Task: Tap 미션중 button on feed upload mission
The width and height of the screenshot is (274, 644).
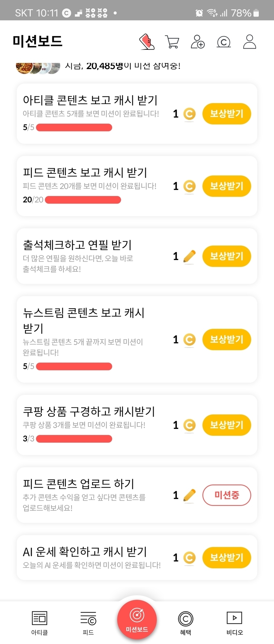Action: click(226, 495)
